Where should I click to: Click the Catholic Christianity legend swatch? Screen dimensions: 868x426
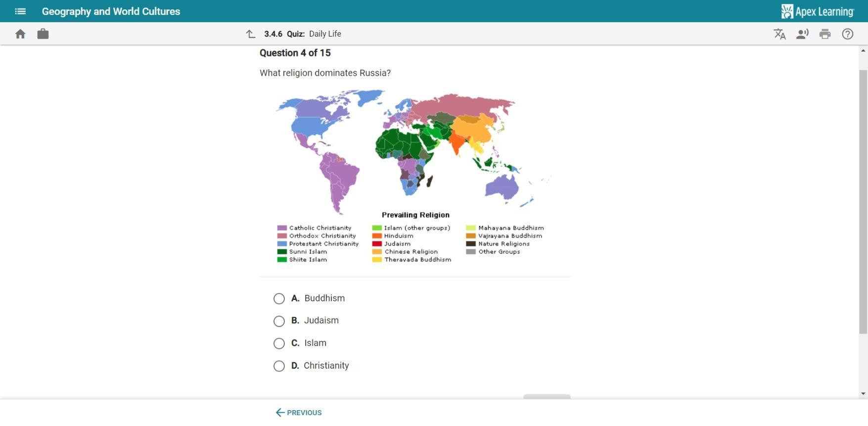[282, 228]
